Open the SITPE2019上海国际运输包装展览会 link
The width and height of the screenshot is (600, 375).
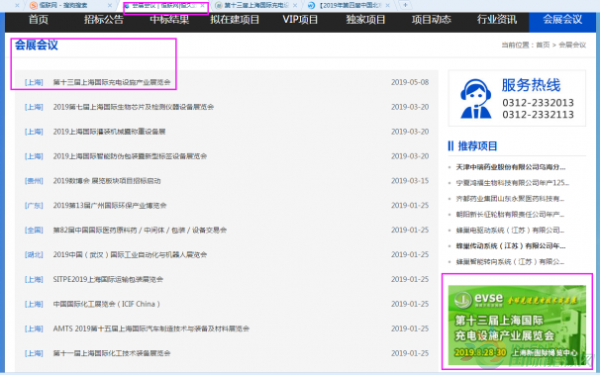pos(108,279)
